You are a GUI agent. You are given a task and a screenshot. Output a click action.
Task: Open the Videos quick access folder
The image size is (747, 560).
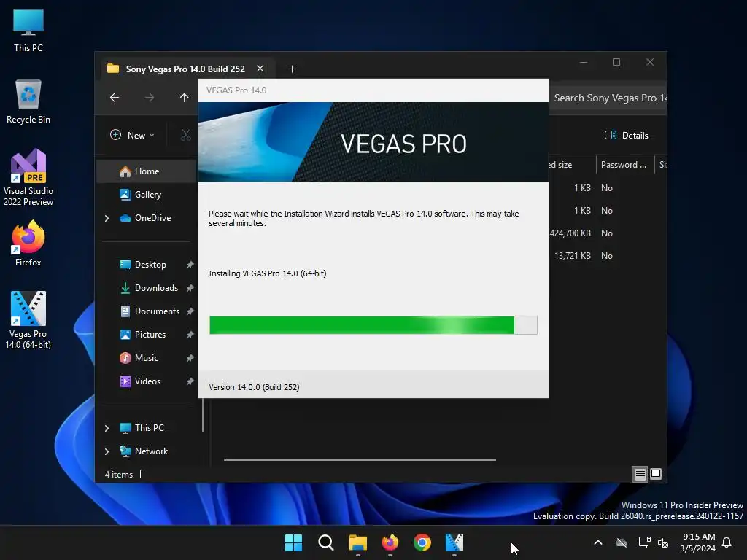[x=141, y=381]
